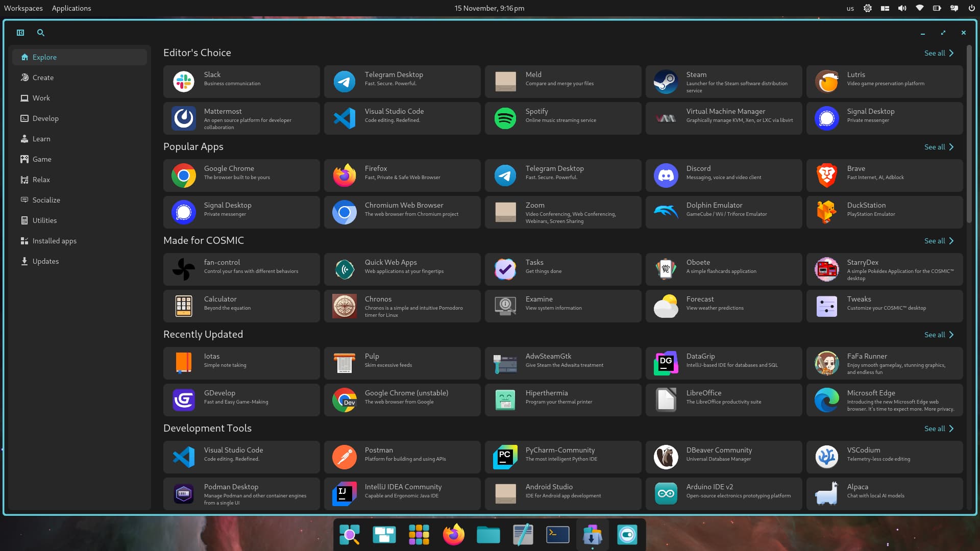Open the Installed apps page
Screen dimensions: 980x551
(x=80, y=241)
